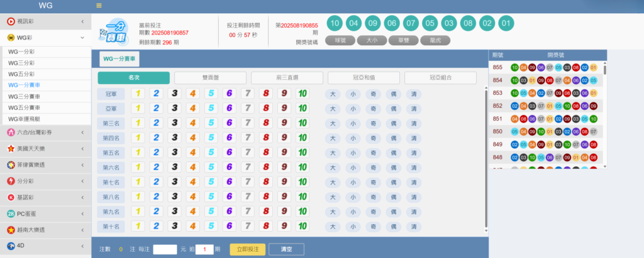Screen dimensions: 644x258
Task: Open WG三分賽車 game link
Action: [24, 96]
